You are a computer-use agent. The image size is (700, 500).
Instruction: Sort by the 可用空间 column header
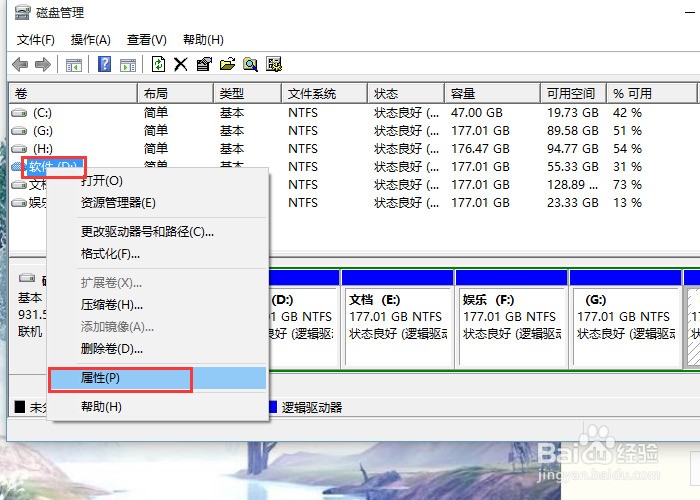click(x=573, y=93)
